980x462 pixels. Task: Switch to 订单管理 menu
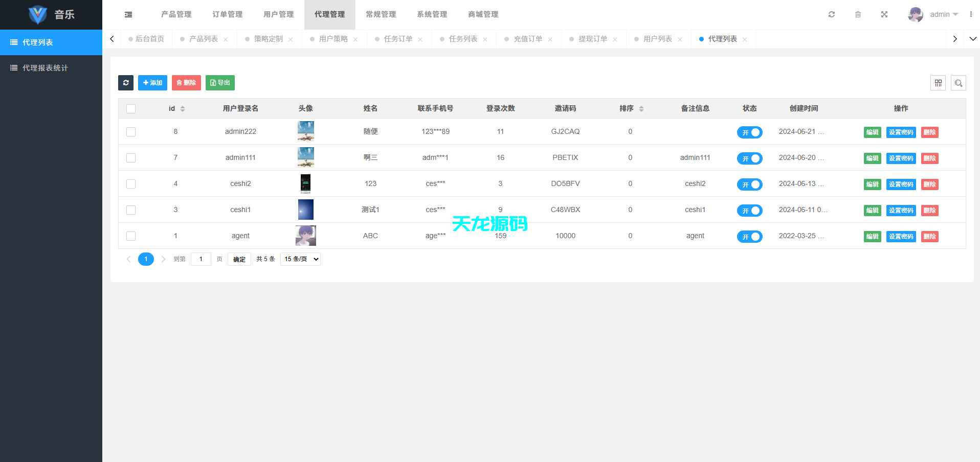pyautogui.click(x=227, y=14)
